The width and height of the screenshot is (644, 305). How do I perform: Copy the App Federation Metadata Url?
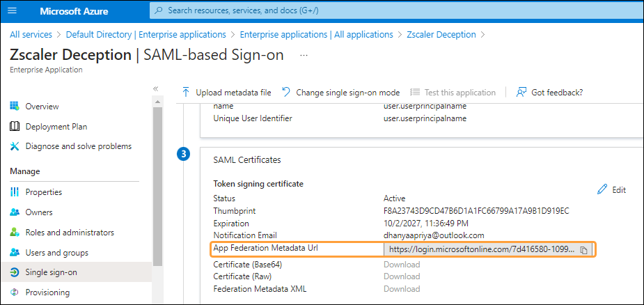tap(585, 249)
